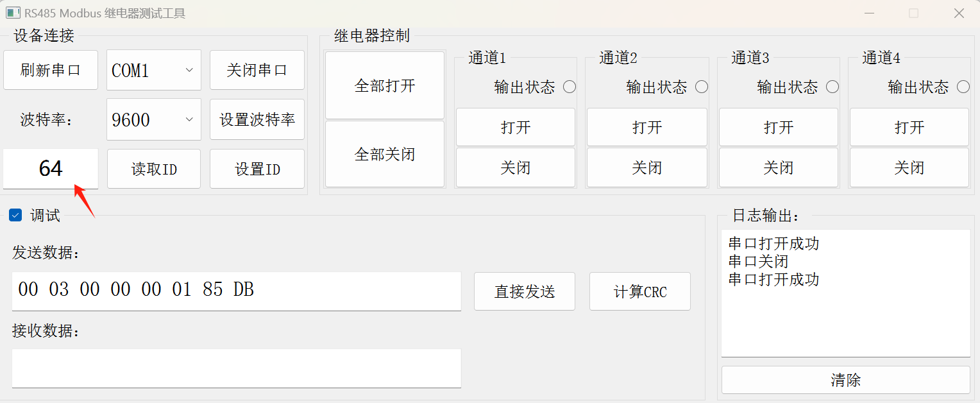980x403 pixels.
Task: Select the 通道1 输出状态 radio indicator
Action: tap(570, 87)
